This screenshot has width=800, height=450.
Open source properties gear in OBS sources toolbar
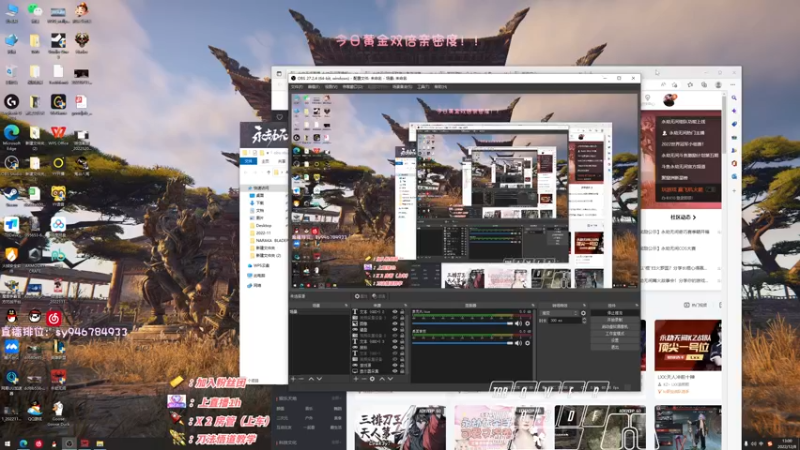(372, 379)
